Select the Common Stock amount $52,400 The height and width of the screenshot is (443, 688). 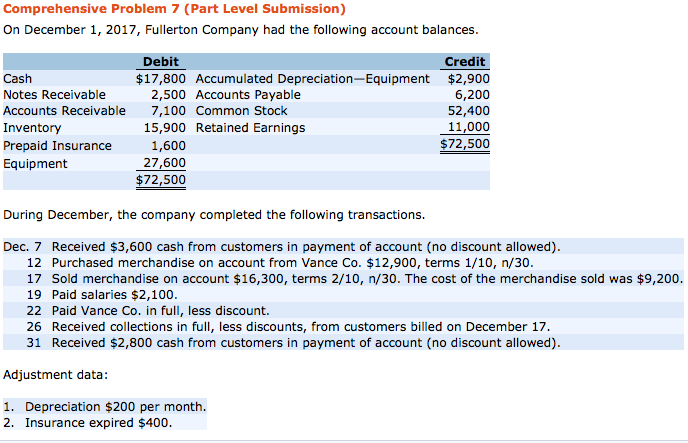coord(468,111)
